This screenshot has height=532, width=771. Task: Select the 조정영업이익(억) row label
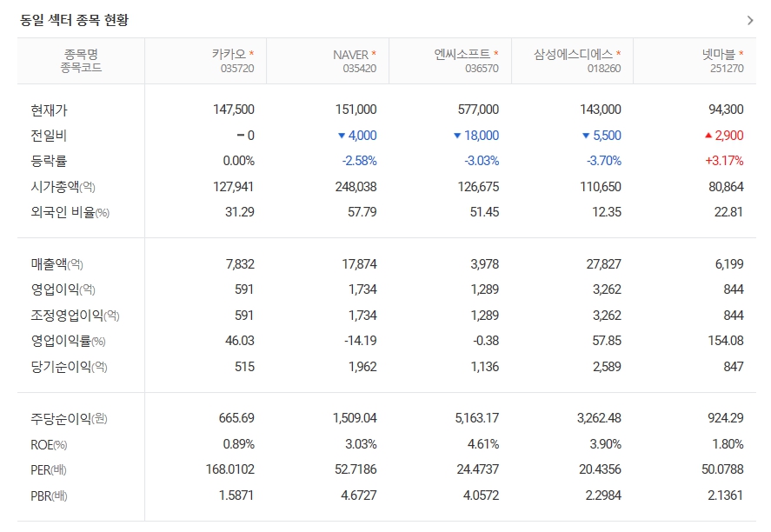pyautogui.click(x=76, y=316)
